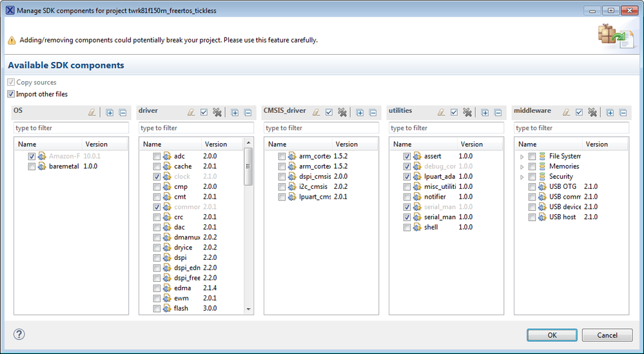
Task: Toggle the Import other files checkbox
Action: (x=11, y=94)
